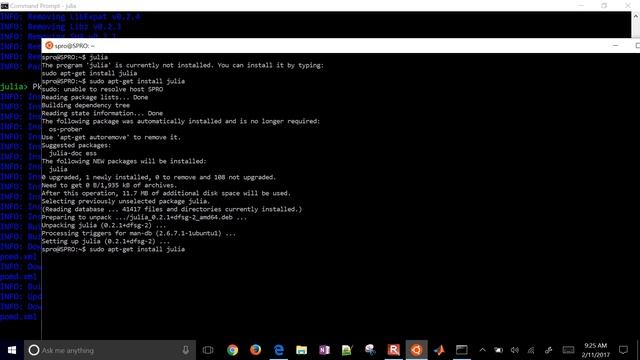Viewport: 640px width, 360px height.
Task: Click 'Use apt-get autoremove to remove it' line
Action: pyautogui.click(x=111, y=137)
